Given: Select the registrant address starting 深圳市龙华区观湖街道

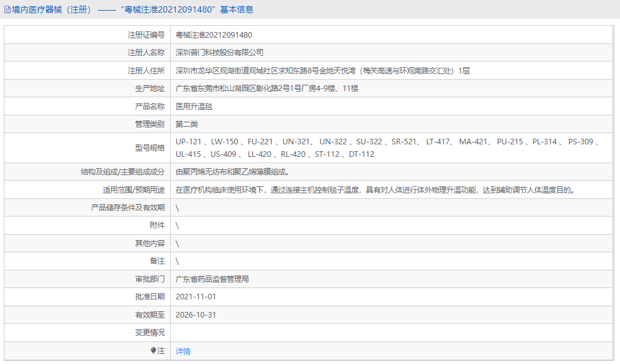Looking at the screenshot, I should coord(323,70).
